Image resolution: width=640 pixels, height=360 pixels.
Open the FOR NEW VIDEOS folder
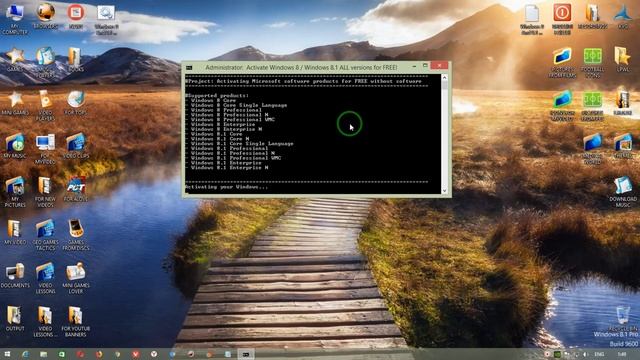pos(45,192)
